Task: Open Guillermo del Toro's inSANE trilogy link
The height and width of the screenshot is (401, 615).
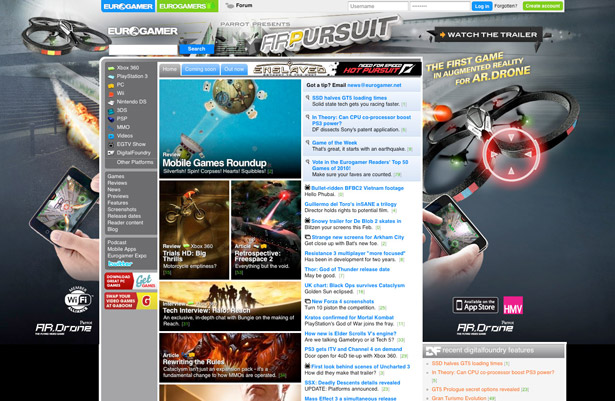Action: [351, 204]
